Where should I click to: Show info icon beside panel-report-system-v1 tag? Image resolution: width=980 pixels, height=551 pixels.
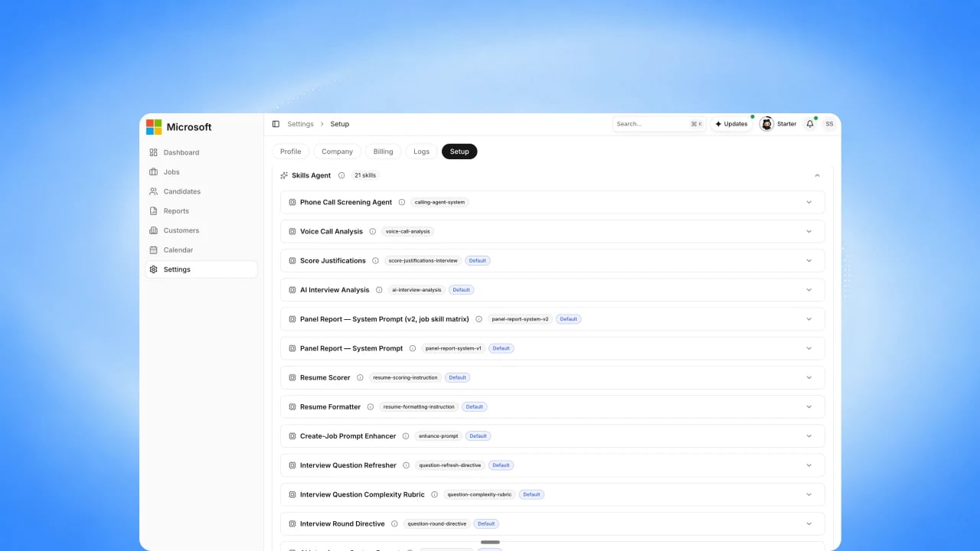413,349
